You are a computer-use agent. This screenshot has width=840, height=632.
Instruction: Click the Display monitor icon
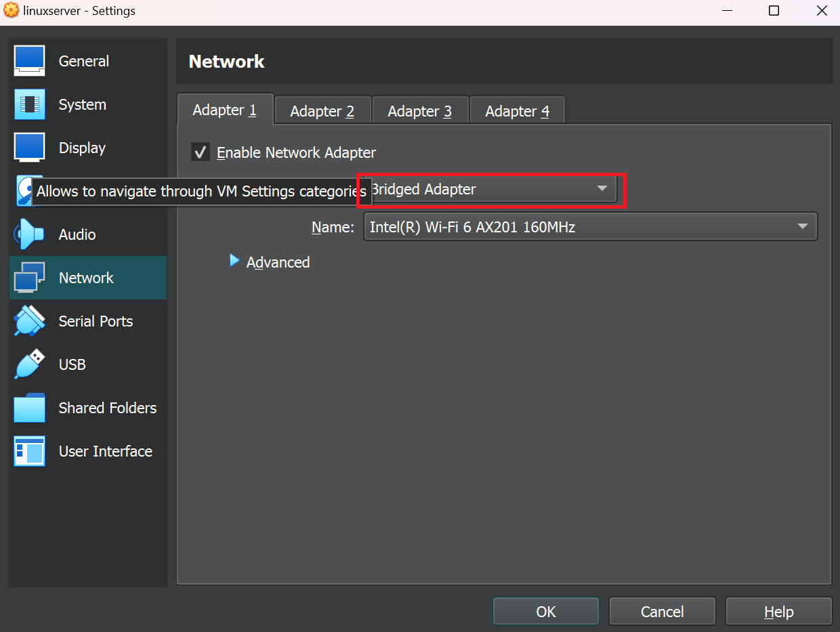(29, 148)
